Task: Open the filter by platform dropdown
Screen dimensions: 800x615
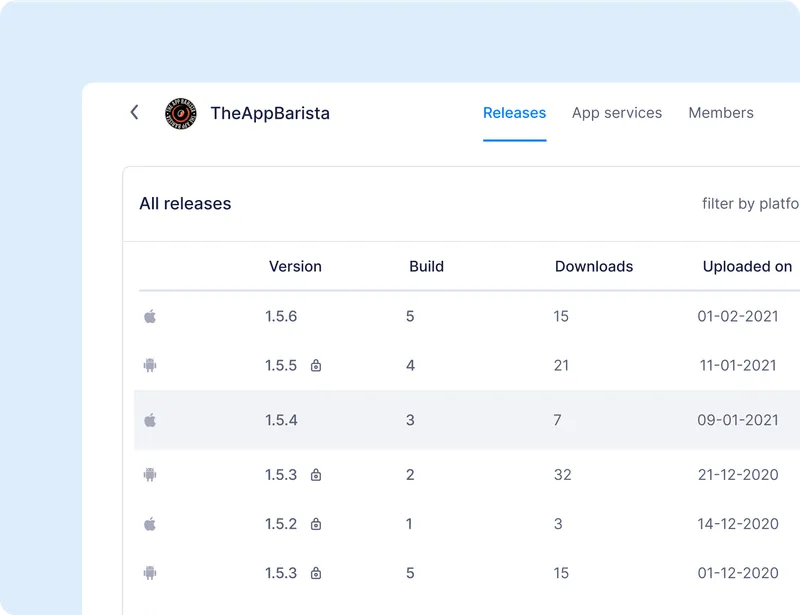Action: [751, 204]
